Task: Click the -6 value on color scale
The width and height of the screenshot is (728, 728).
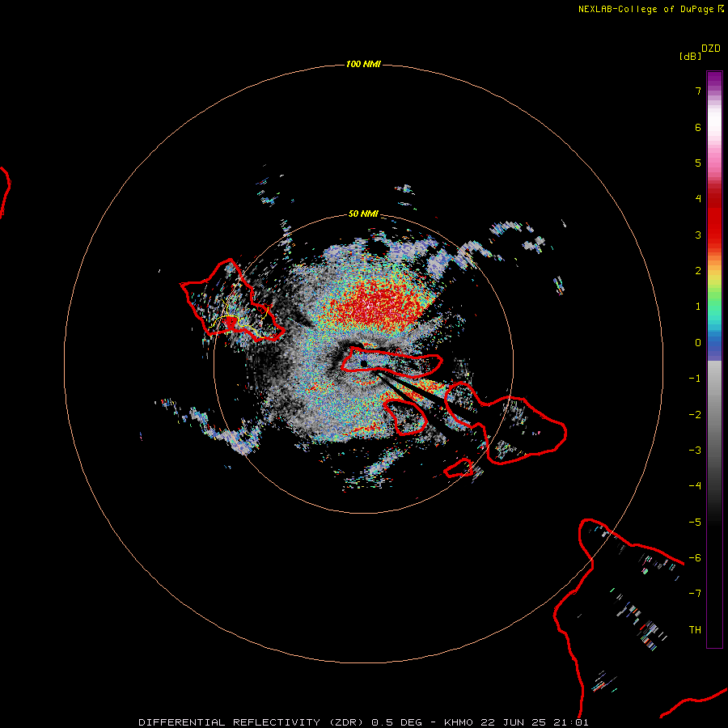Action: pyautogui.click(x=695, y=558)
